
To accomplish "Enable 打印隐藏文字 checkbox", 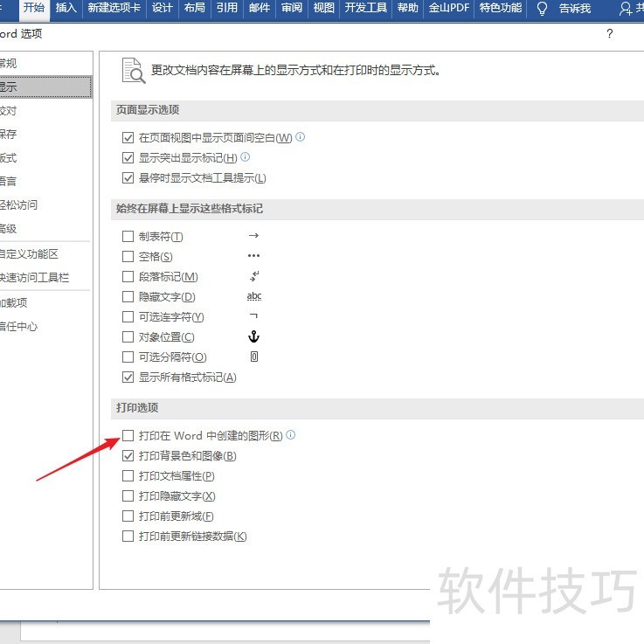I will pos(128,495).
